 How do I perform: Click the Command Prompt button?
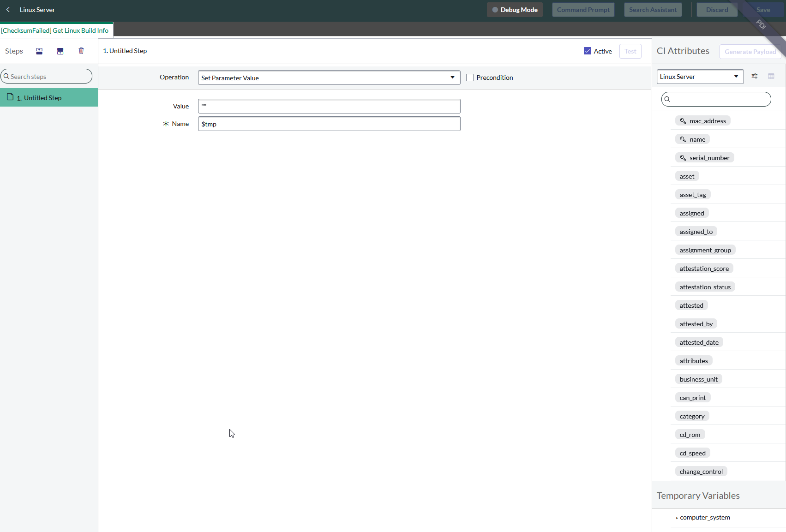(583, 10)
